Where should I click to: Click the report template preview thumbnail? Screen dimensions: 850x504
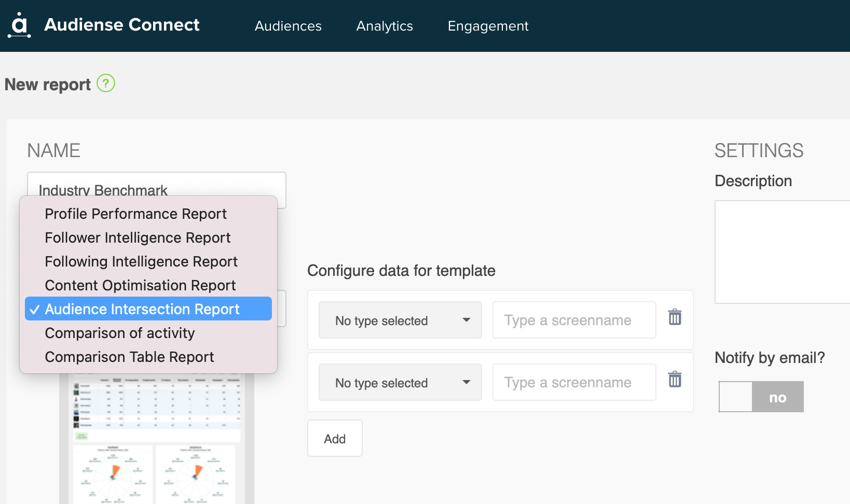pyautogui.click(x=157, y=439)
